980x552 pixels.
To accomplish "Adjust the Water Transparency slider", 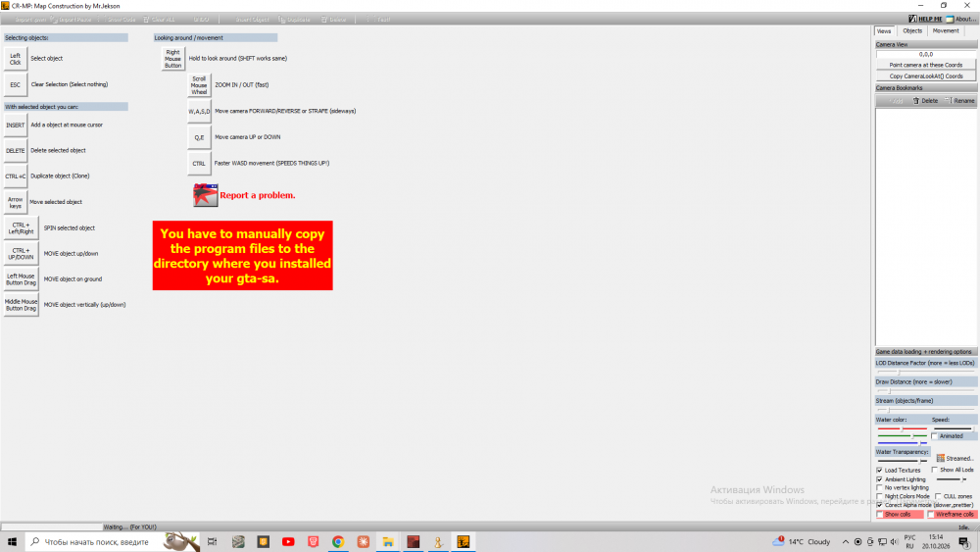I will point(903,461).
